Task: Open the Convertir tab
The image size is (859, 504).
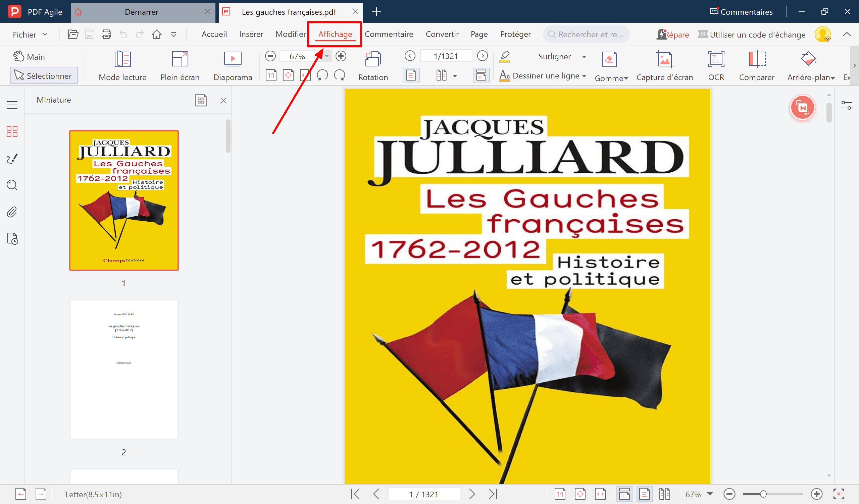Action: click(442, 34)
